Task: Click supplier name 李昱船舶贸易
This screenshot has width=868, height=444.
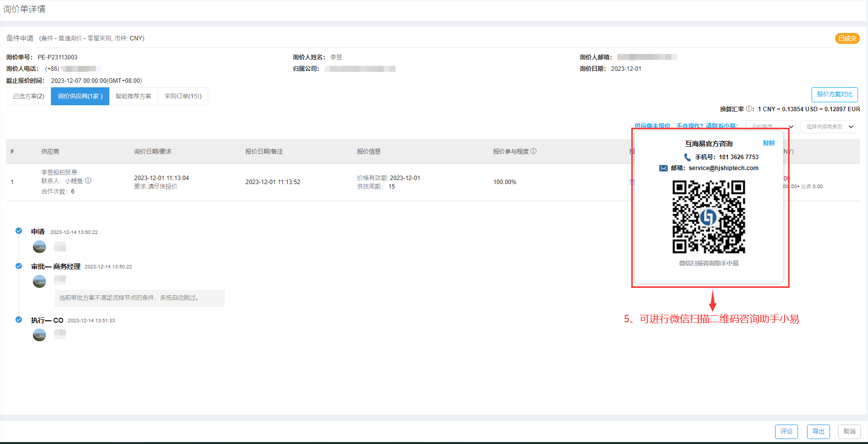Action: (x=59, y=172)
